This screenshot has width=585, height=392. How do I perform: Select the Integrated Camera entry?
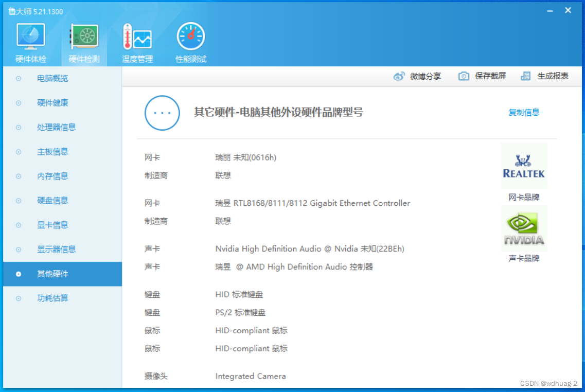[x=251, y=377]
